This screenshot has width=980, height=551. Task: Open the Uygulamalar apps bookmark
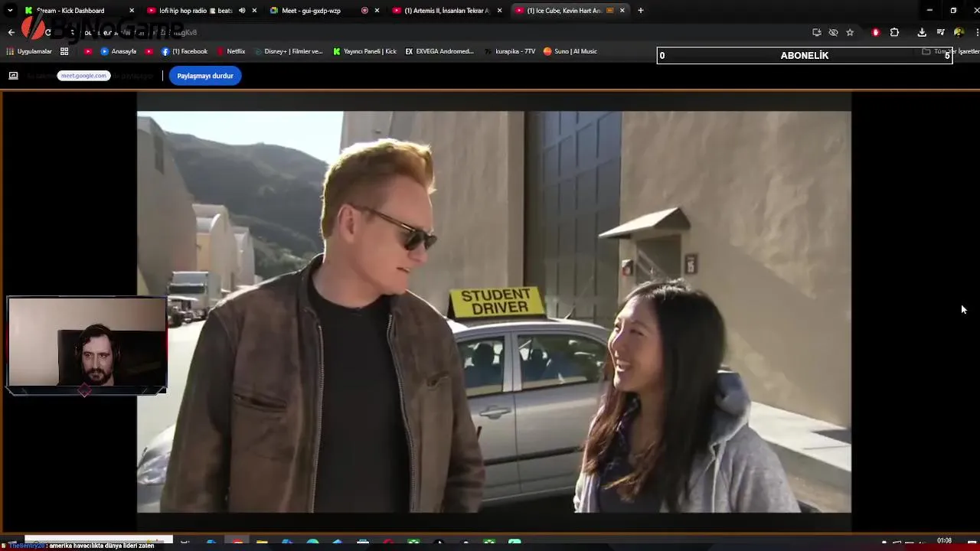pyautogui.click(x=29, y=51)
